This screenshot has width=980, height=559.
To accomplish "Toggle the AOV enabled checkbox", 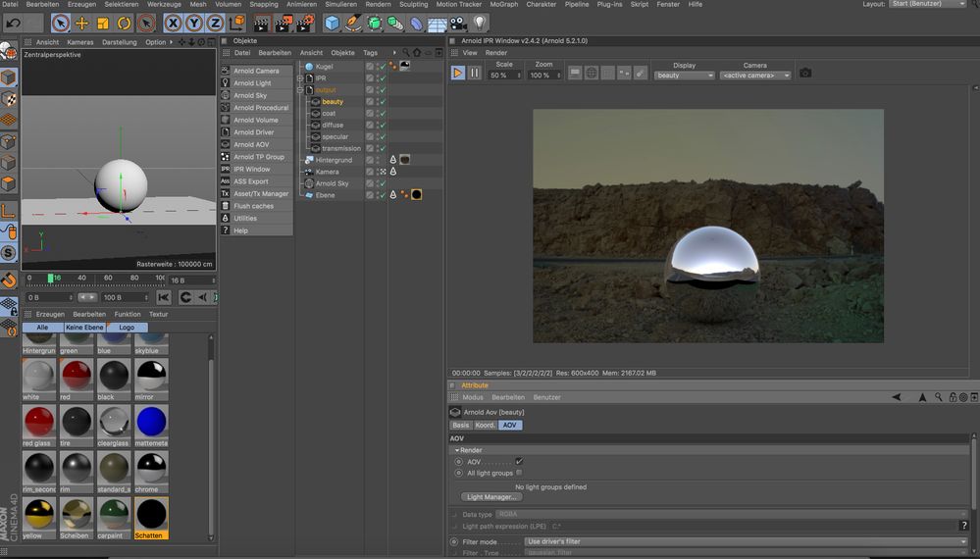I will click(519, 462).
